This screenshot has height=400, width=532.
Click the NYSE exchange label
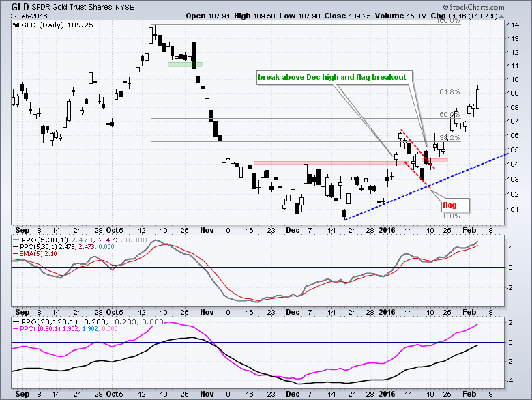[125, 7]
